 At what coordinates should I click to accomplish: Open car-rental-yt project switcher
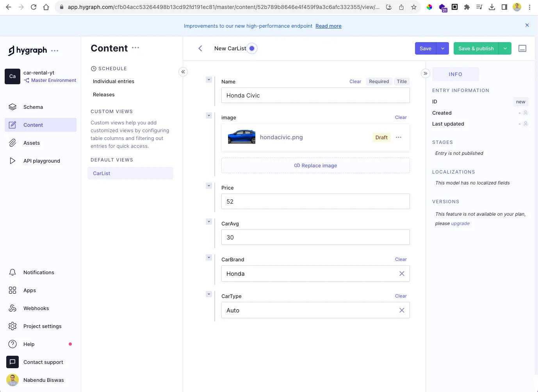point(41,76)
